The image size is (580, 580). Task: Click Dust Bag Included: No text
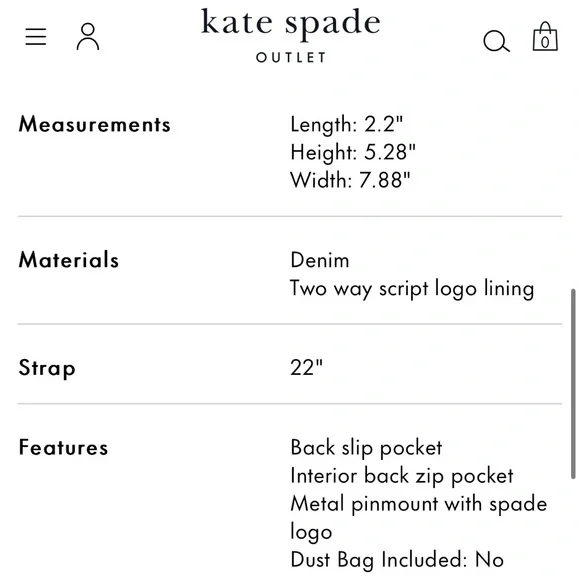pos(397,560)
